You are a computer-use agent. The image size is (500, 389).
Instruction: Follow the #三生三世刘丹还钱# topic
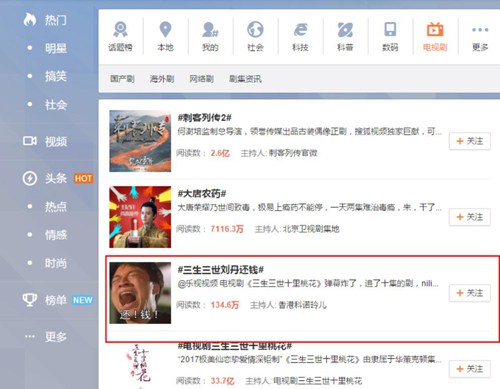coord(470,293)
